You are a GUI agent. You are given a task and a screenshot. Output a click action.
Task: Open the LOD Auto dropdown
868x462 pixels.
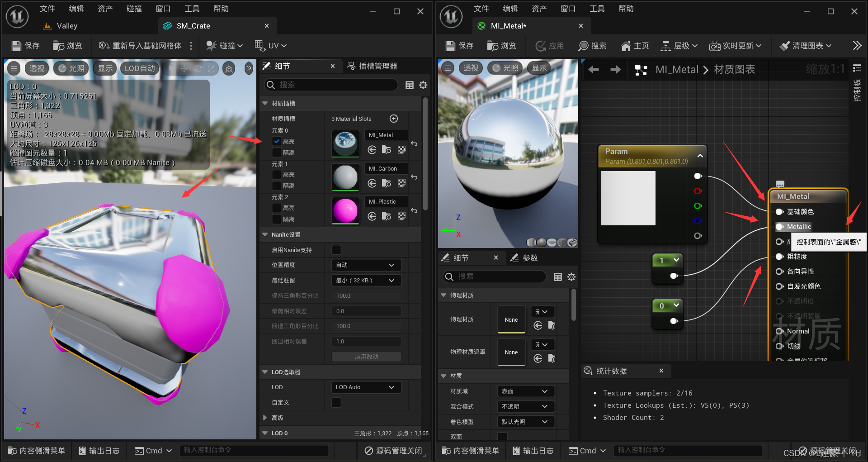click(x=366, y=387)
